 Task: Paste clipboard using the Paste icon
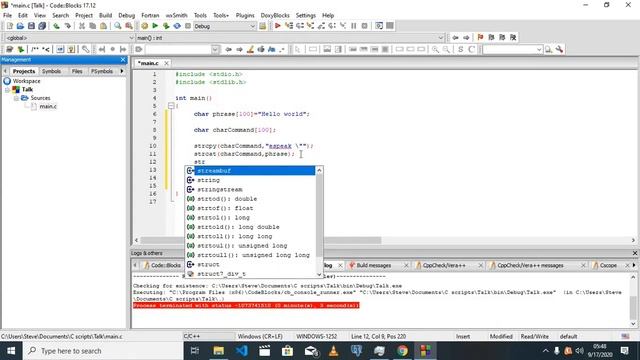pos(103,26)
